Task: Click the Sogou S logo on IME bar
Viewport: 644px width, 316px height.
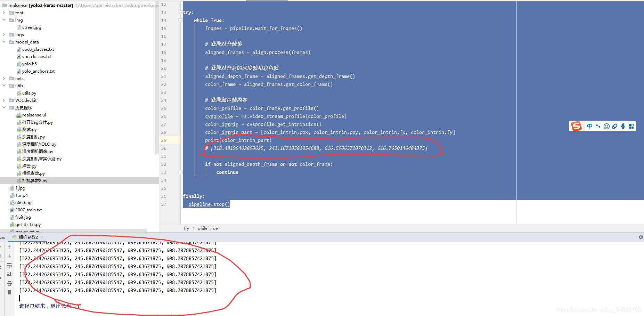Action: click(576, 126)
